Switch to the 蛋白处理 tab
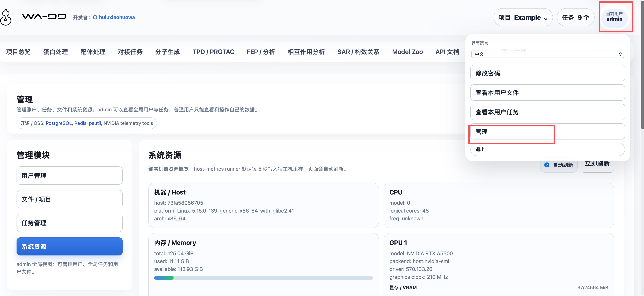 tap(55, 52)
